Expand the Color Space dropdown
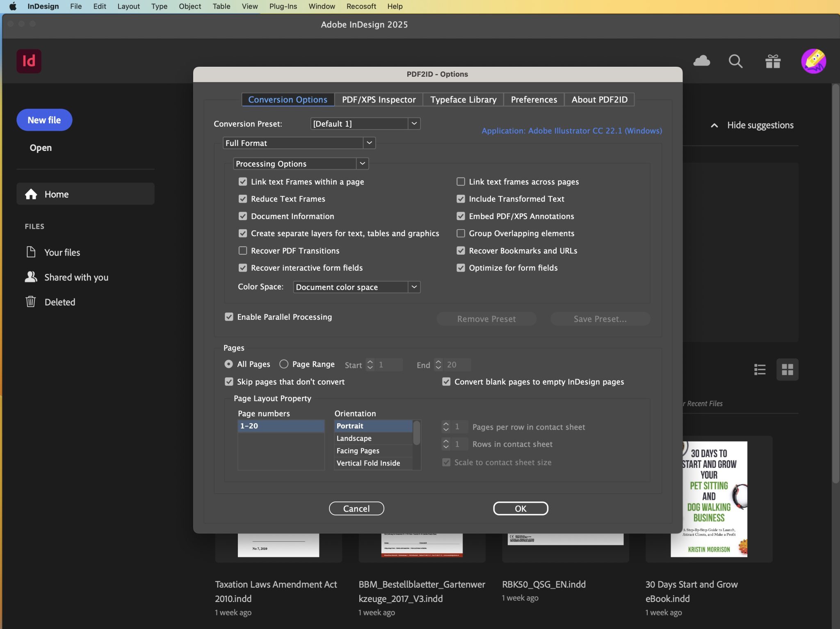This screenshot has height=629, width=840. point(415,287)
